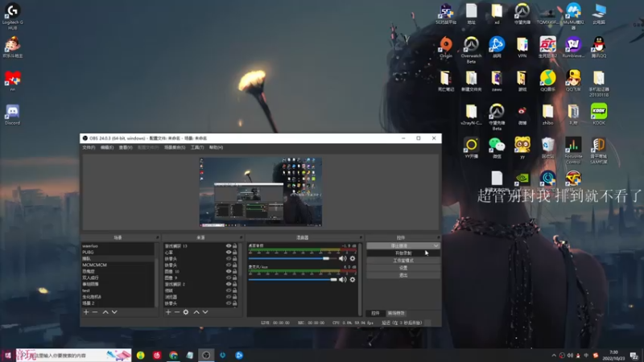The image size is (644, 362).
Task: Toggle lock on 显示器捕获 13 source
Action: click(x=235, y=246)
